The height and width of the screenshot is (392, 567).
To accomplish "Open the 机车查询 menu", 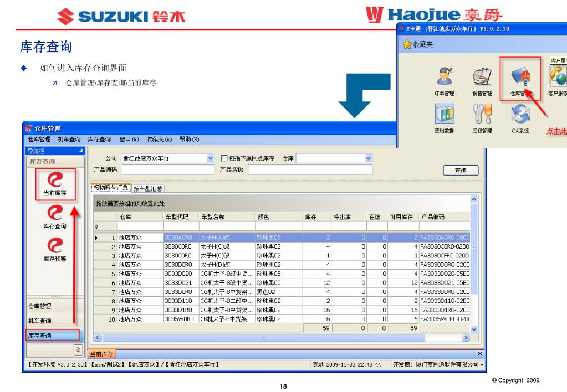I will pyautogui.click(x=69, y=139).
